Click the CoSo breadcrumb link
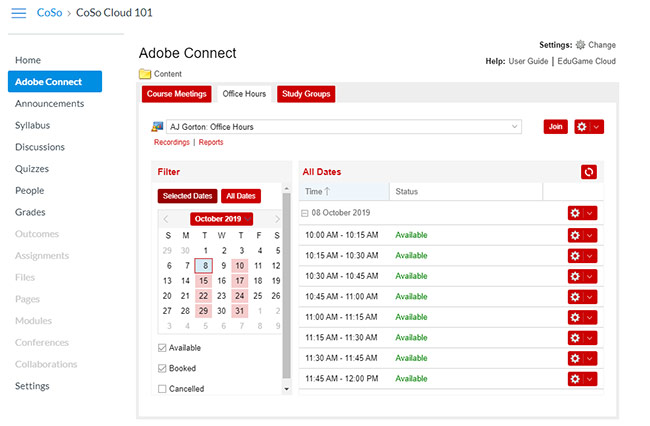650x426 pixels. tap(49, 13)
